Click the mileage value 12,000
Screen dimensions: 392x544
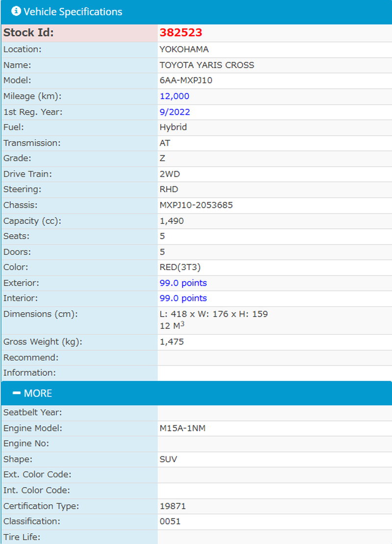[x=174, y=96]
